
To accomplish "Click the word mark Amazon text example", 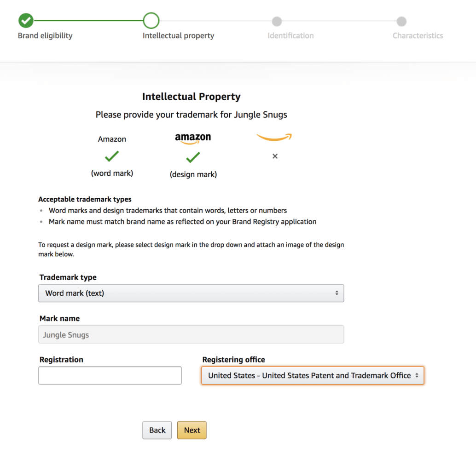I will click(112, 138).
